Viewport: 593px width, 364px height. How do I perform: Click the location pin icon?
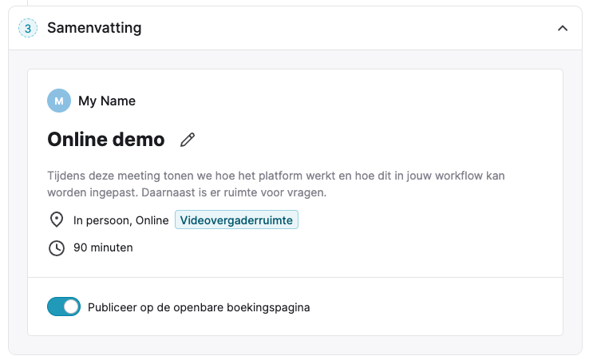(57, 220)
